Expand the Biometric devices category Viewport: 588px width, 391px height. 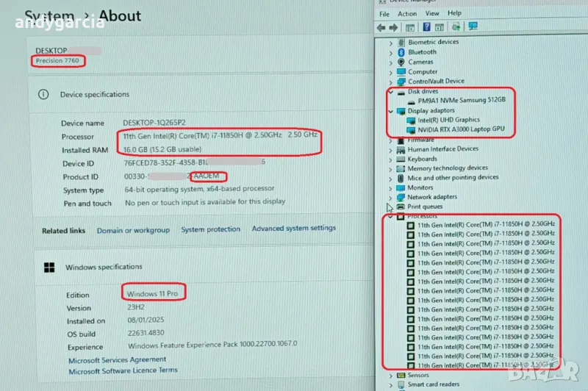point(390,43)
